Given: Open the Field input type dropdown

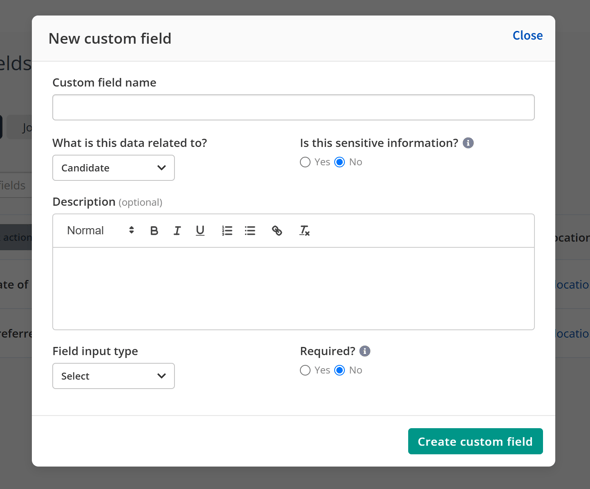Looking at the screenshot, I should pos(113,376).
